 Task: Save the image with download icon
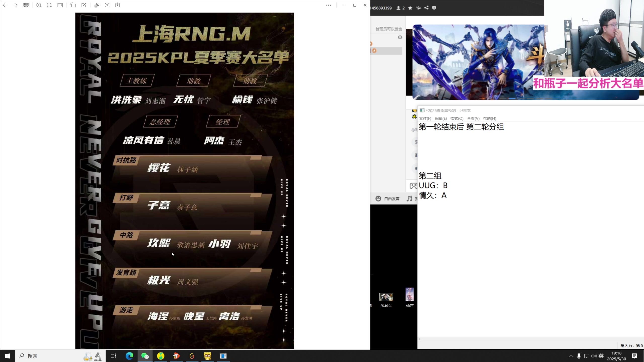pos(117,5)
